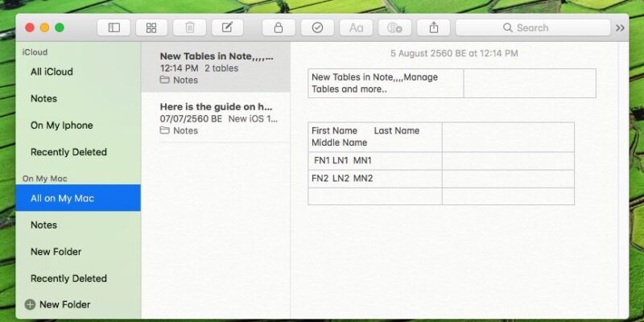Click the First Name header cell
Screen dimensions: 644x322
(x=375, y=137)
